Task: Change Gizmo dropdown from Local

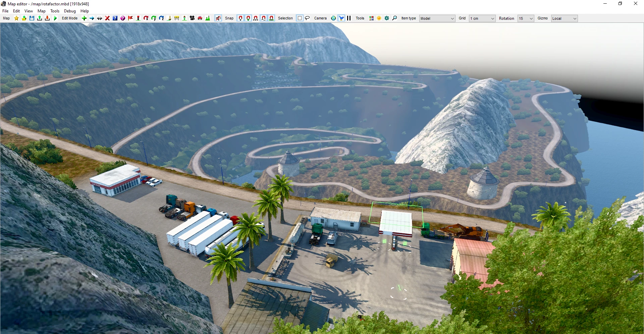Action: pyautogui.click(x=564, y=18)
